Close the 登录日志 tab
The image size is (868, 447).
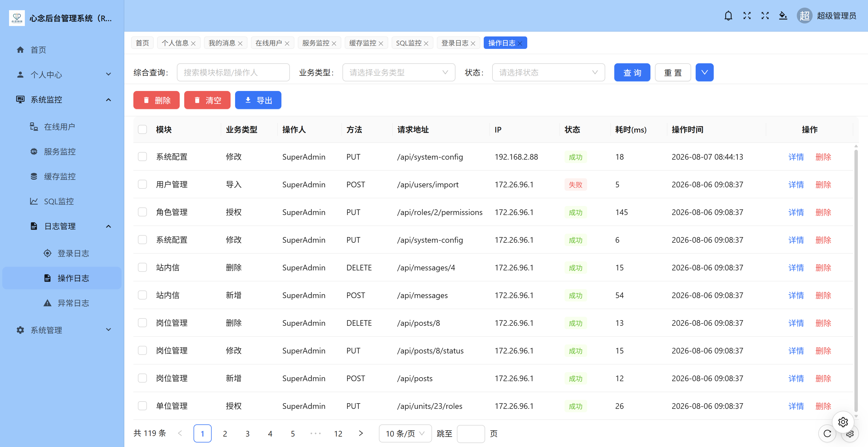point(473,44)
